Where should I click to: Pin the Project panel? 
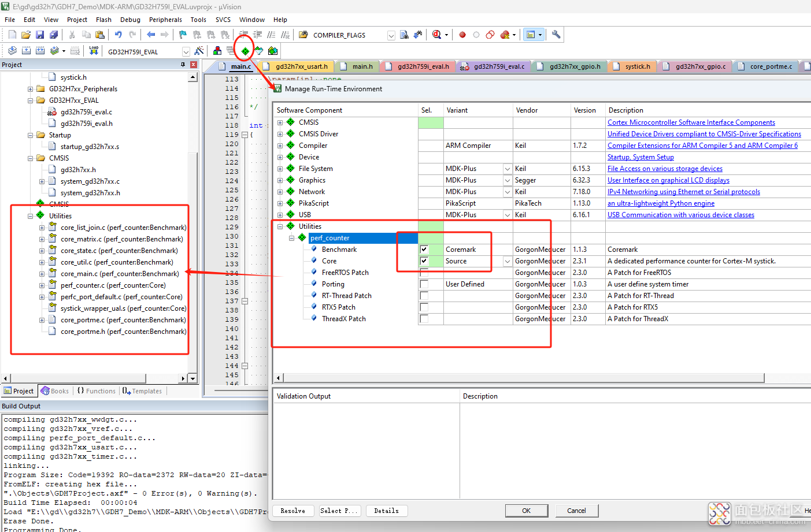(183, 65)
